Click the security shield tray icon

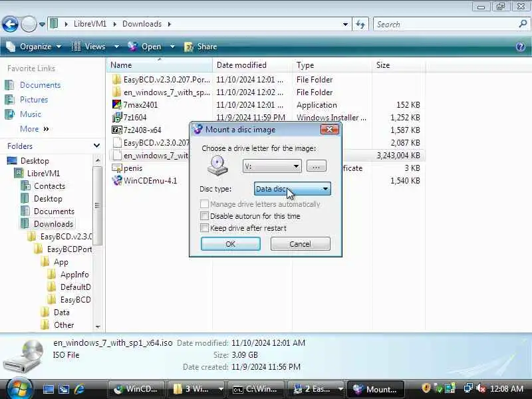[x=426, y=388]
